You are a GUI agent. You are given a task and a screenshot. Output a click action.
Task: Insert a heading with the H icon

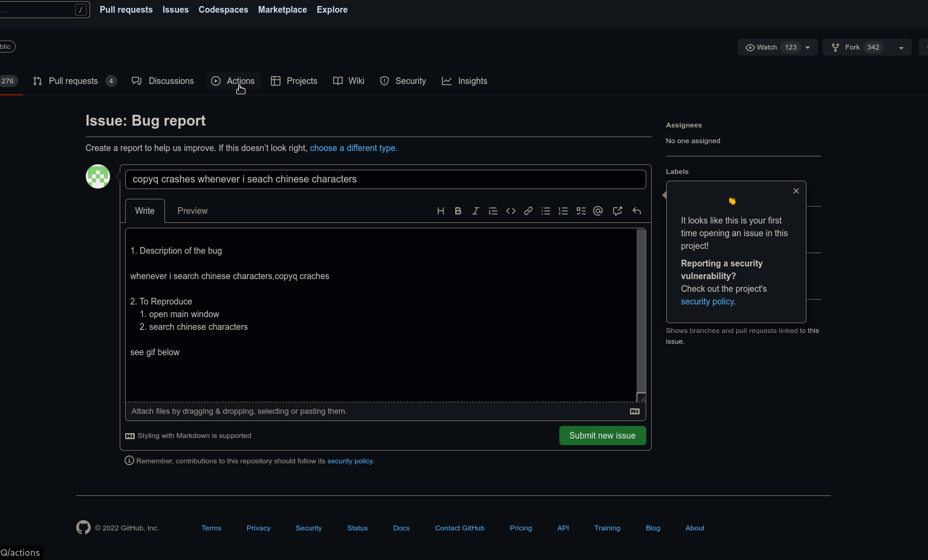[441, 211]
